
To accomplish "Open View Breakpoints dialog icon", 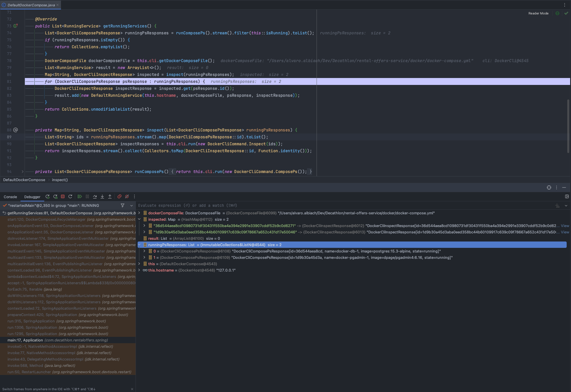I will (119, 196).
